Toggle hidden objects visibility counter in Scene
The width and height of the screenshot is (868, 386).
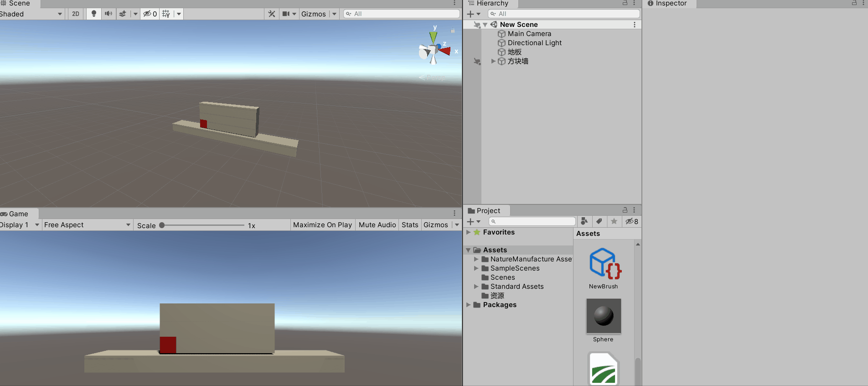tap(150, 14)
